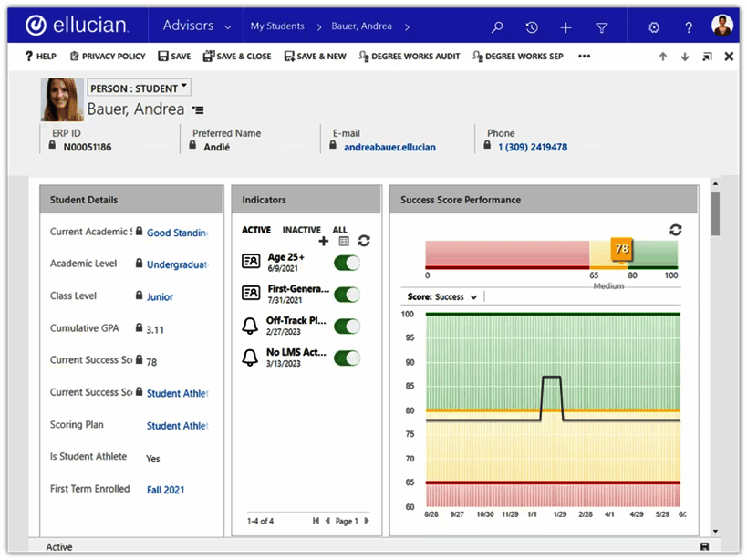Open settings gear icon
Viewport: 747px width, 560px height.
[x=654, y=27]
